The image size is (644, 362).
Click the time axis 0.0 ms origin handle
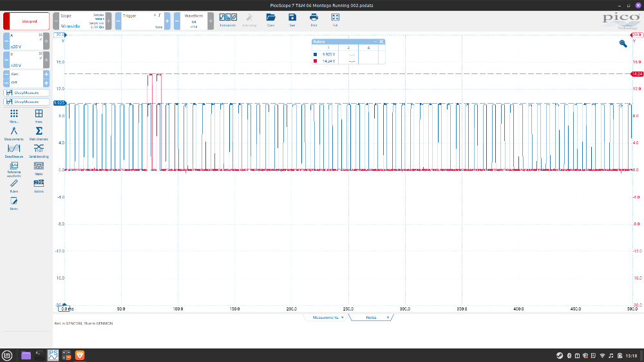pos(64,308)
